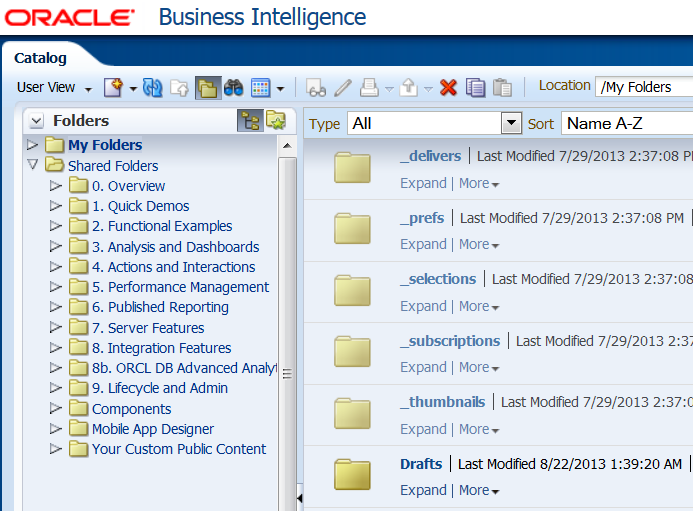
Task: Click the Folders pane vertical scrollbar thumb
Action: (x=287, y=335)
